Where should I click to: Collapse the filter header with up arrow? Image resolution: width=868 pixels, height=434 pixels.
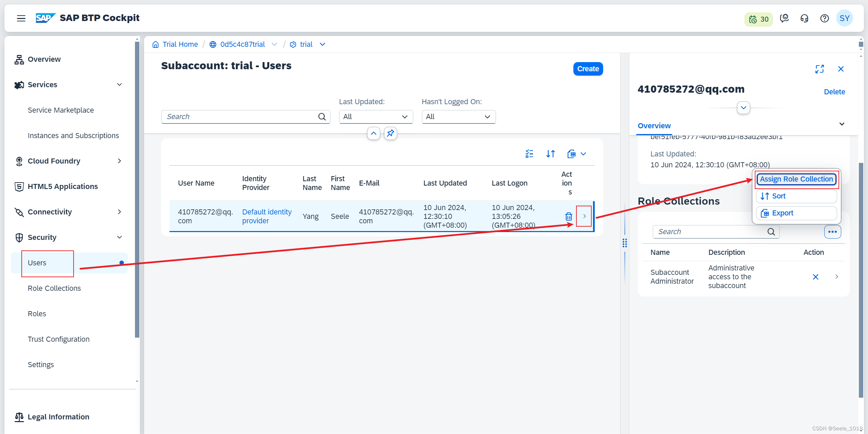(374, 133)
